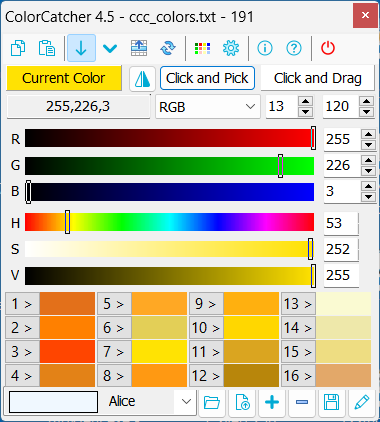
Task: Increase the R value 255 spinner
Action: [368, 134]
